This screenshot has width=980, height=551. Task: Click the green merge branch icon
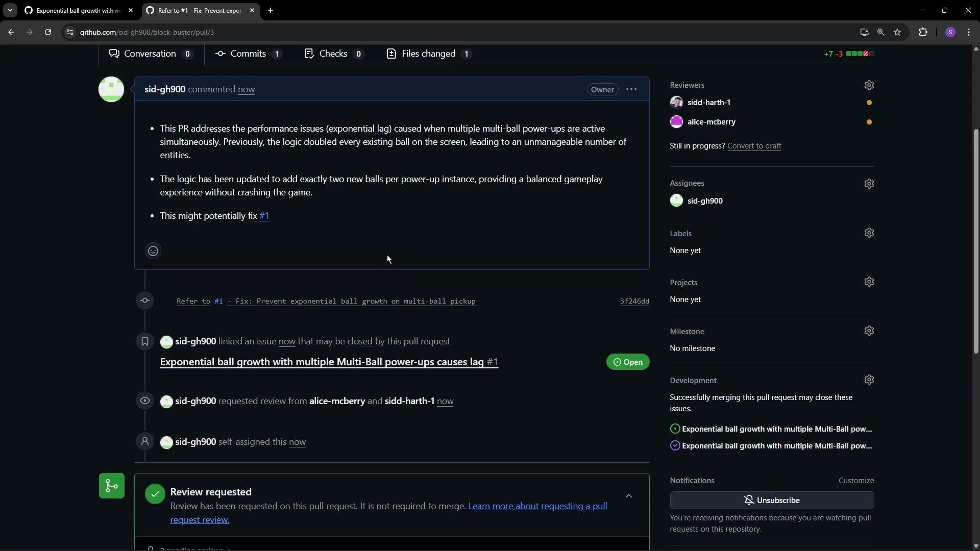112,486
